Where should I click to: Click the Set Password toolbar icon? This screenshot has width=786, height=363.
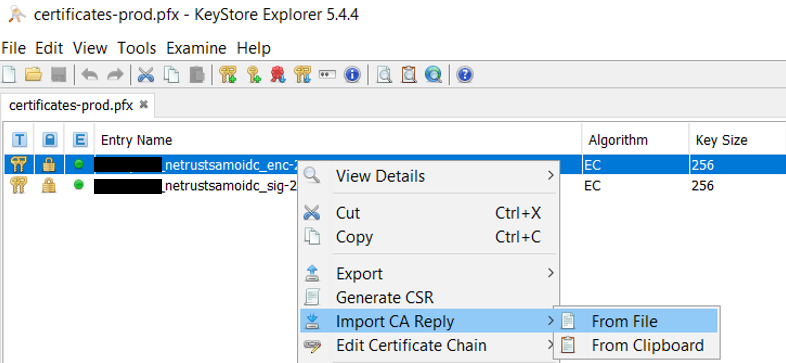point(327,75)
